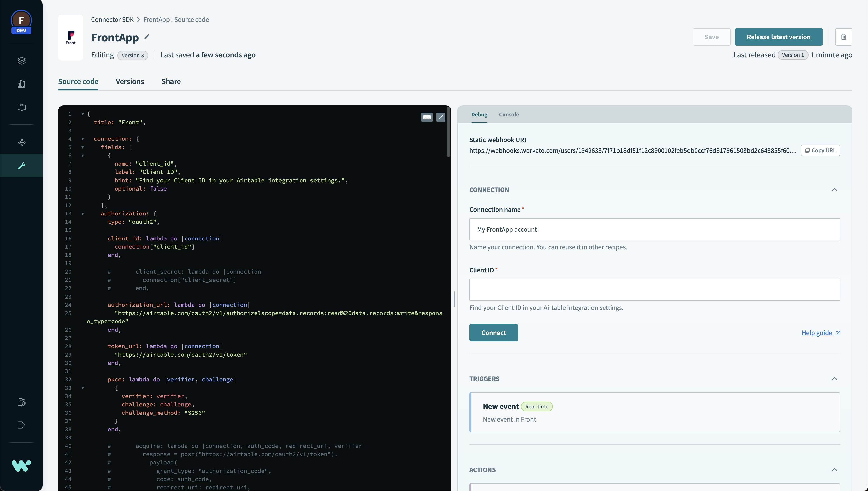
Task: Click the Workato logo at sidebar bottom
Action: pos(21,466)
